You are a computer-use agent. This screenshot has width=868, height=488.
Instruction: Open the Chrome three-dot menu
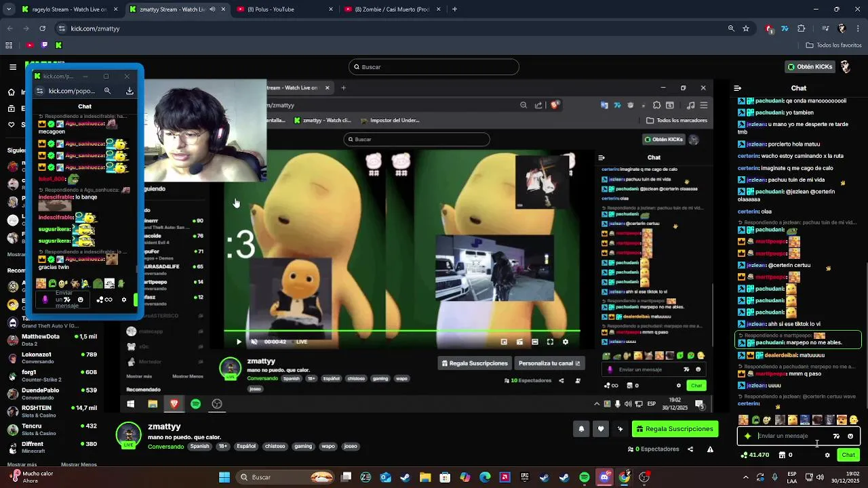coord(859,28)
